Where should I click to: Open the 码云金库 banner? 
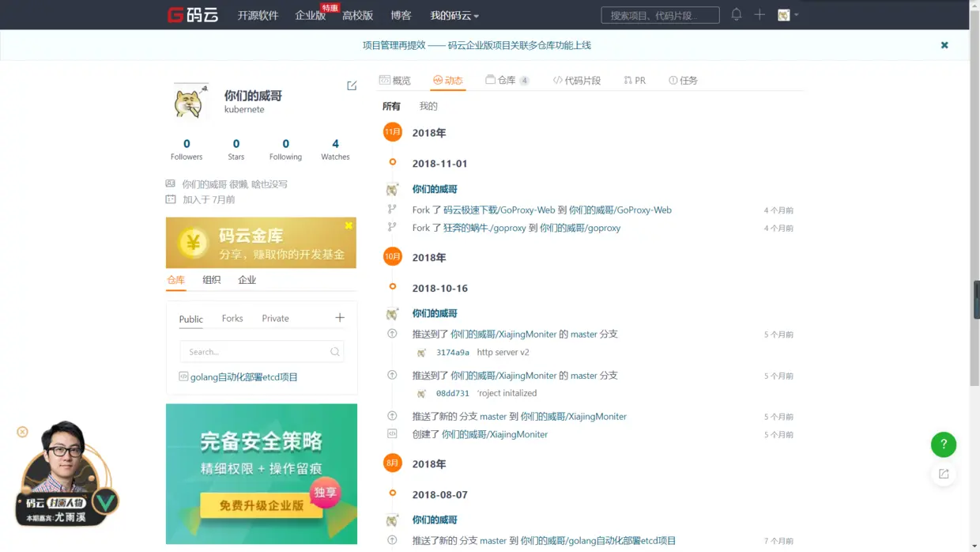(x=261, y=244)
